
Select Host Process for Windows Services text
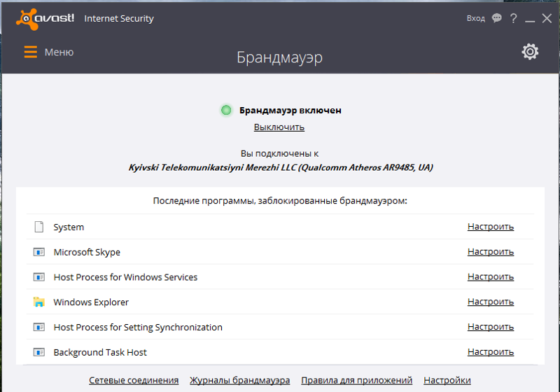pos(125,277)
